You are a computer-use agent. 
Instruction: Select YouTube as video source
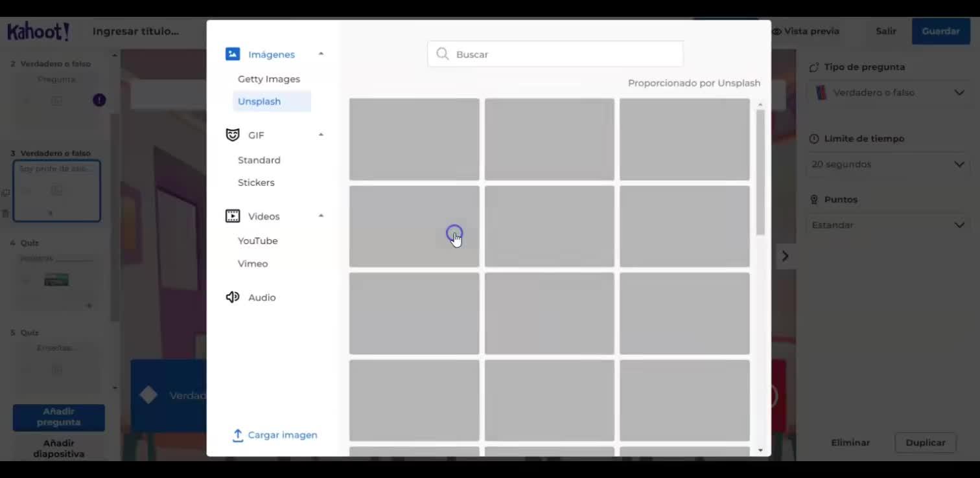[x=257, y=241]
